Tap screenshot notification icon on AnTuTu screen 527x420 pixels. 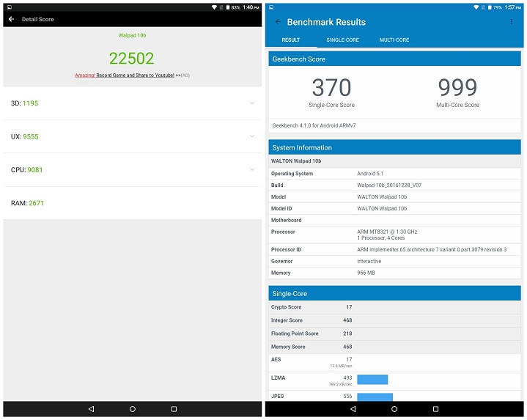click(x=10, y=7)
